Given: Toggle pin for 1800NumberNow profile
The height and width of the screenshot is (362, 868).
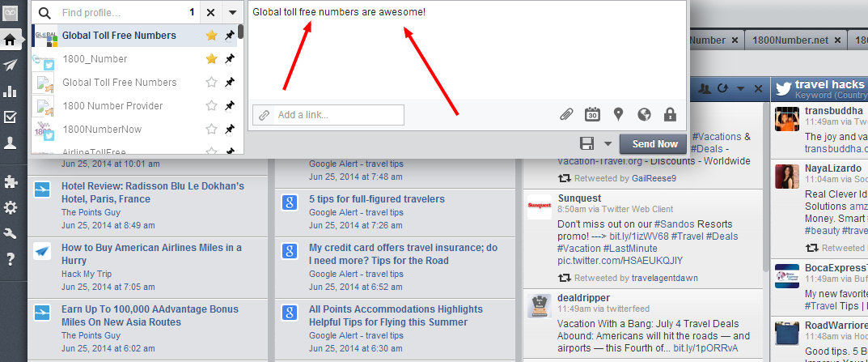Looking at the screenshot, I should coord(230,129).
